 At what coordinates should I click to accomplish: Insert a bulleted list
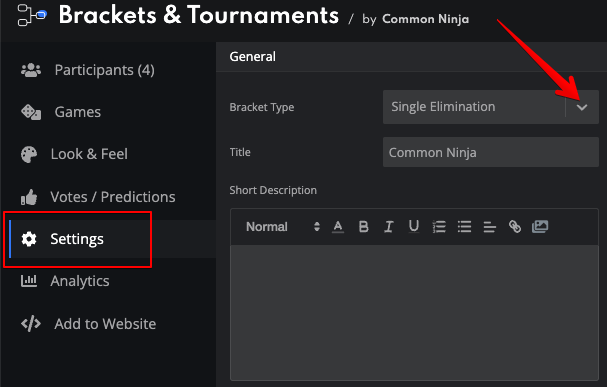(x=464, y=226)
